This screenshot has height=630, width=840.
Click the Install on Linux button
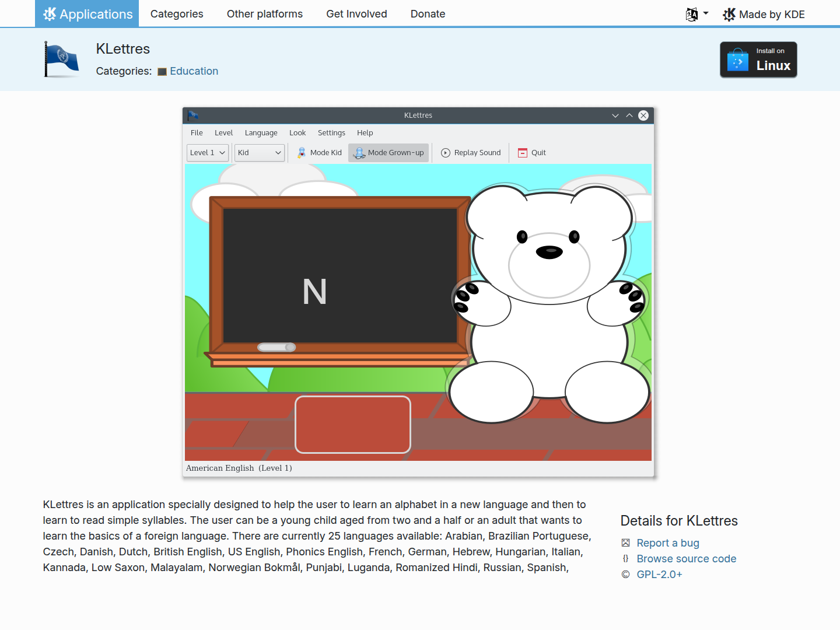pos(758,60)
